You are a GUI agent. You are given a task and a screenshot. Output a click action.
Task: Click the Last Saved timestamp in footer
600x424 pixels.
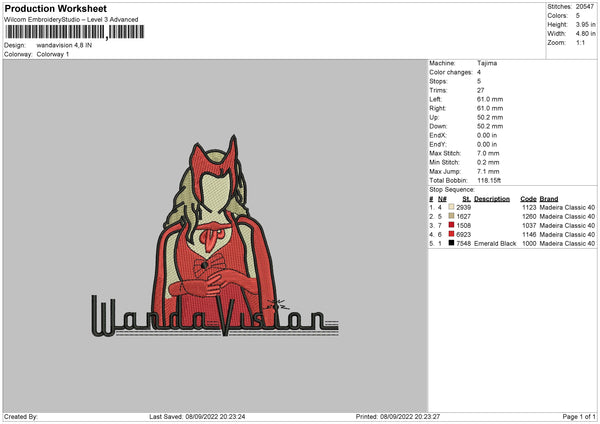(198, 417)
